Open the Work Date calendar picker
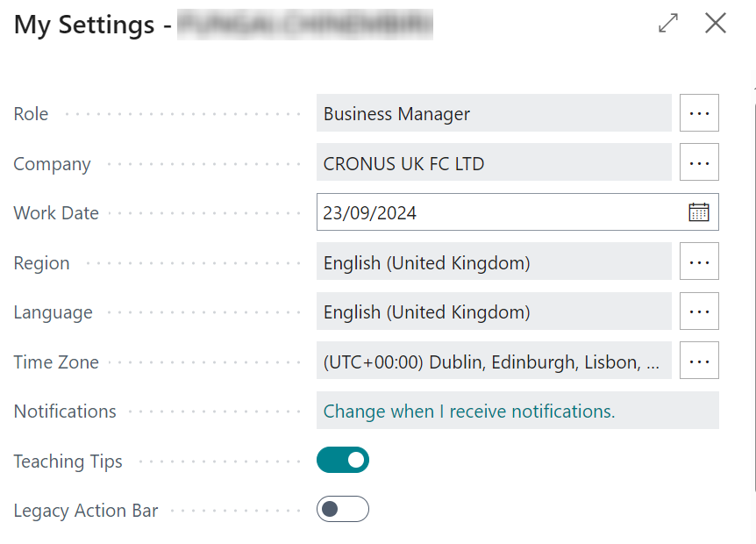The image size is (756, 544). [699, 212]
